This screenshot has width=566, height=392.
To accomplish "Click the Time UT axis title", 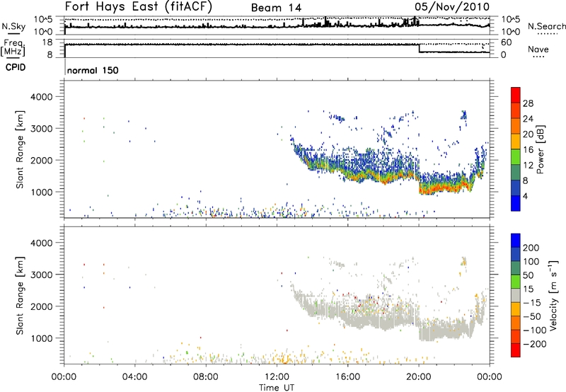I will tap(277, 388).
